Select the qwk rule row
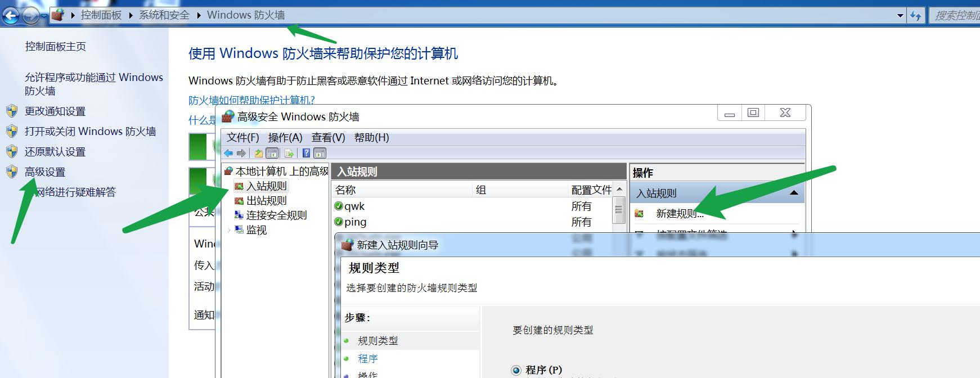The width and height of the screenshot is (980, 378). [473, 206]
